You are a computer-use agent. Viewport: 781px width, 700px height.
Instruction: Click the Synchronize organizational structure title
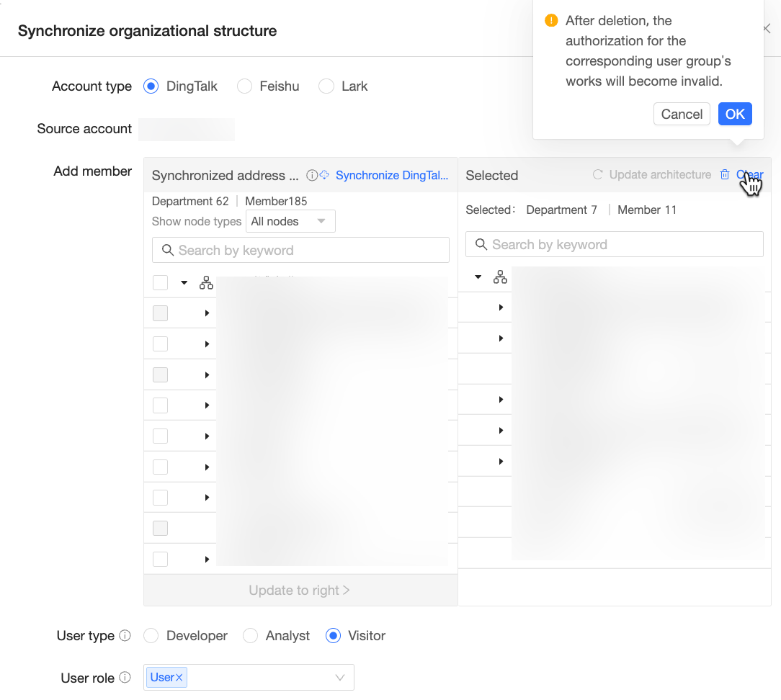(148, 31)
